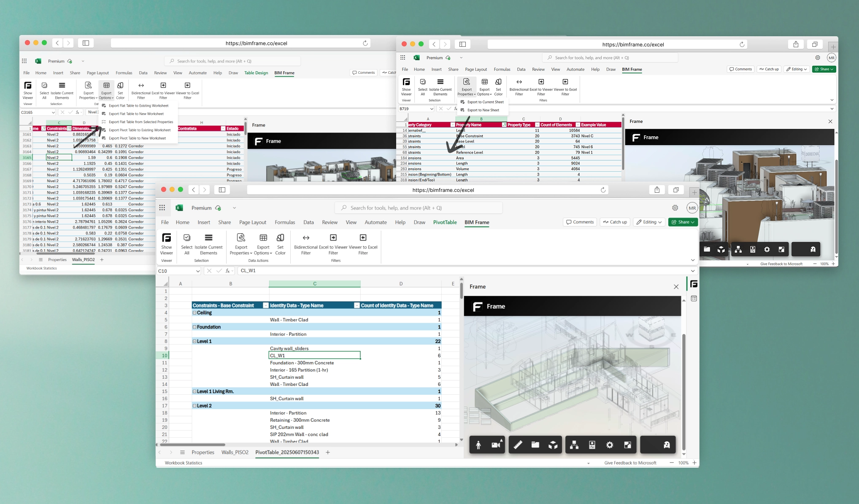
Task: Click the Catch up button
Action: tap(615, 222)
